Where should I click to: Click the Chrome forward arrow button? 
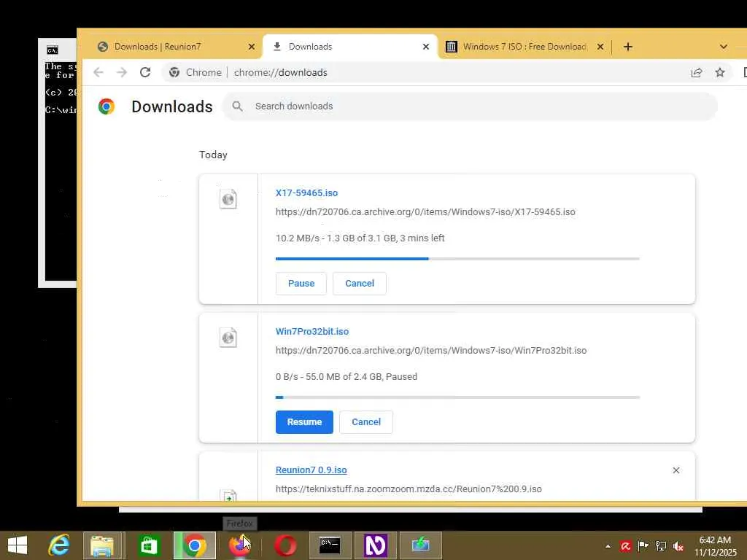tap(122, 72)
